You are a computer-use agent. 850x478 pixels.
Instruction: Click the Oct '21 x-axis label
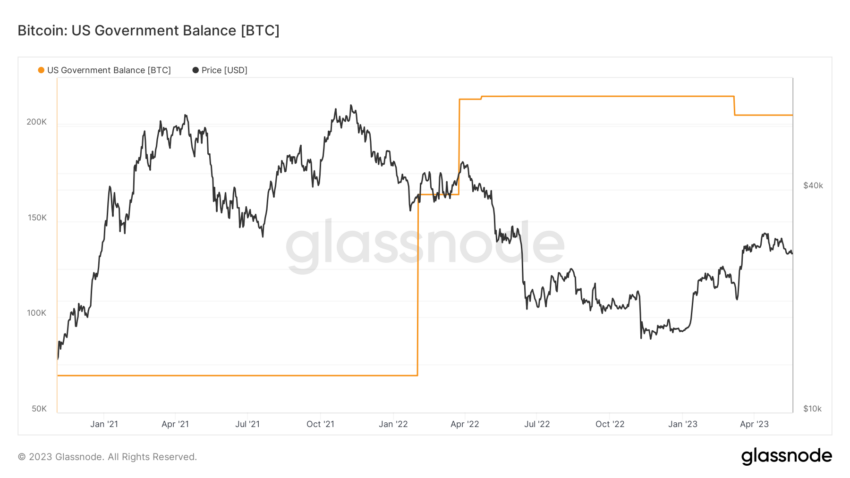[320, 424]
